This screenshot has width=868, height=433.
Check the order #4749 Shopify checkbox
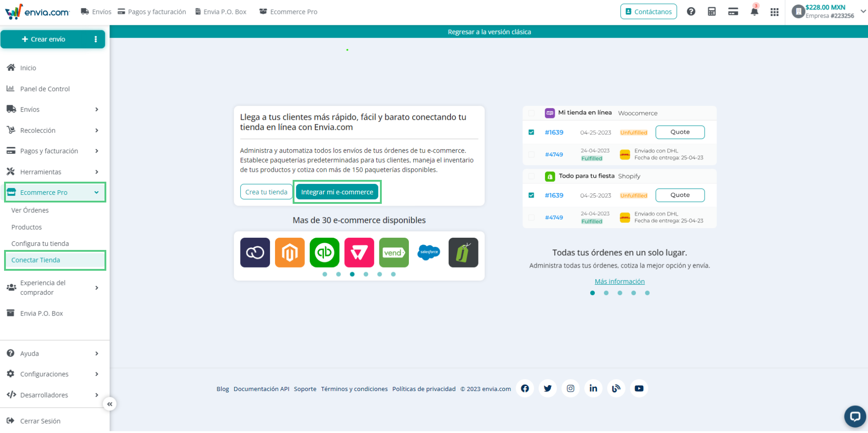coord(531,217)
